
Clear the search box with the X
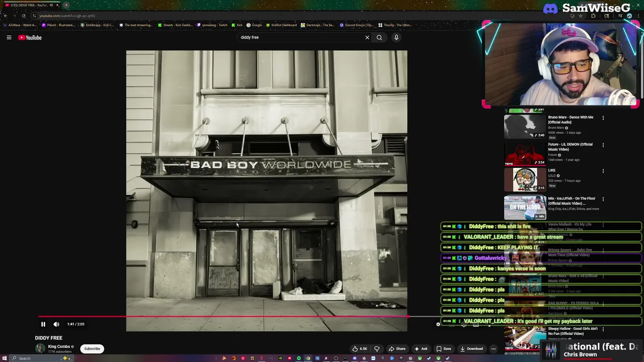pos(367,37)
